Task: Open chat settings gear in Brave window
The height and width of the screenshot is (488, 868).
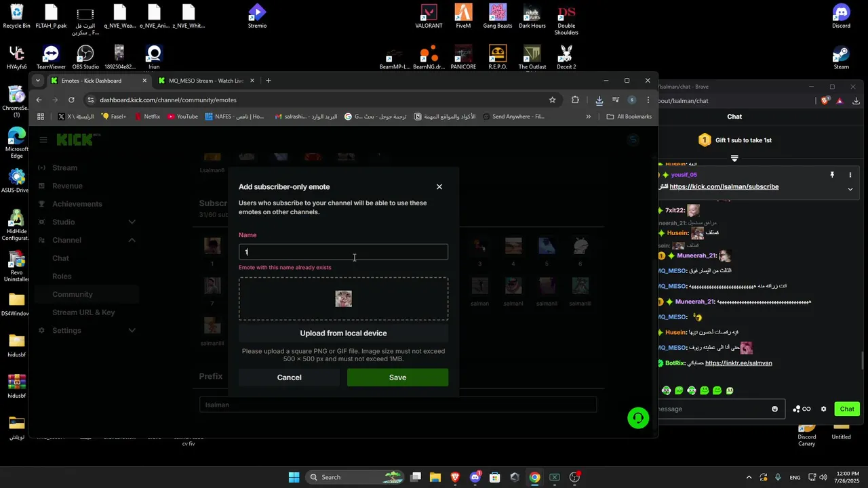Action: tap(824, 409)
